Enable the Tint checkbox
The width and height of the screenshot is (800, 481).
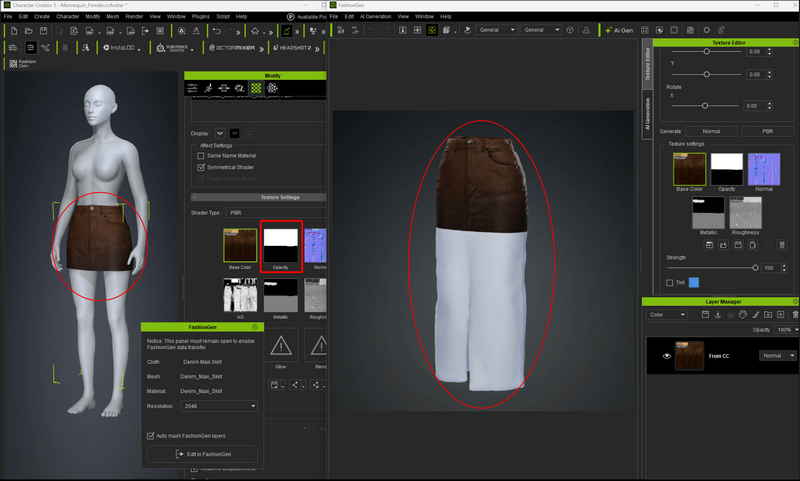click(669, 283)
